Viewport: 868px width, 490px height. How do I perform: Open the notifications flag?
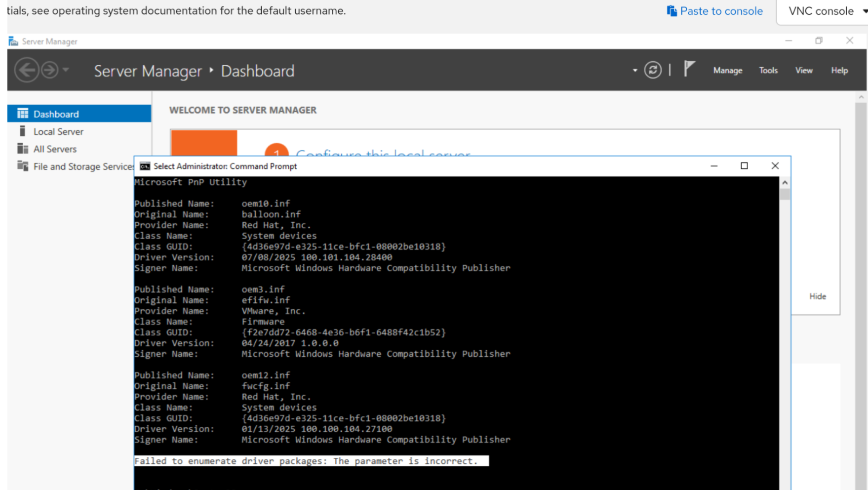(x=689, y=69)
